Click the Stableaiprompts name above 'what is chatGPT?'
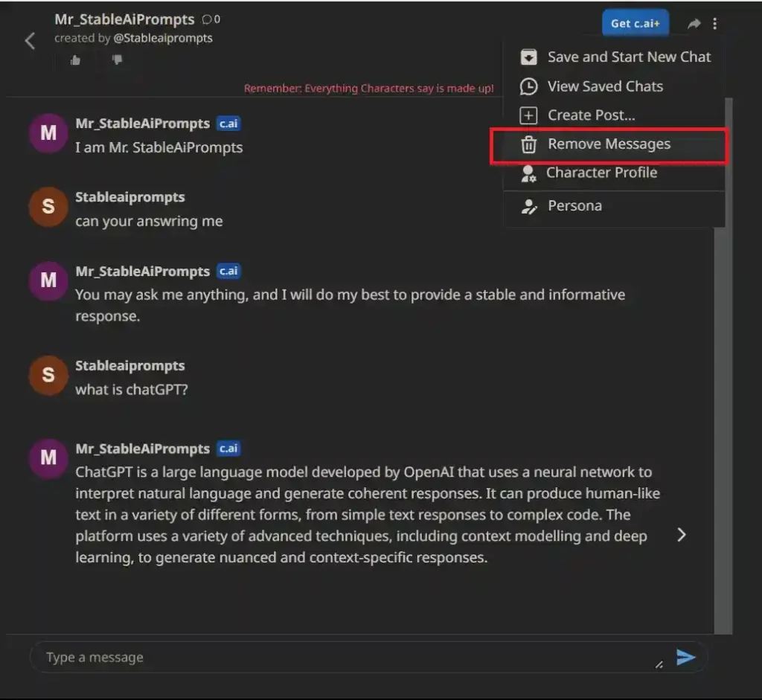762x700 pixels. (x=129, y=366)
